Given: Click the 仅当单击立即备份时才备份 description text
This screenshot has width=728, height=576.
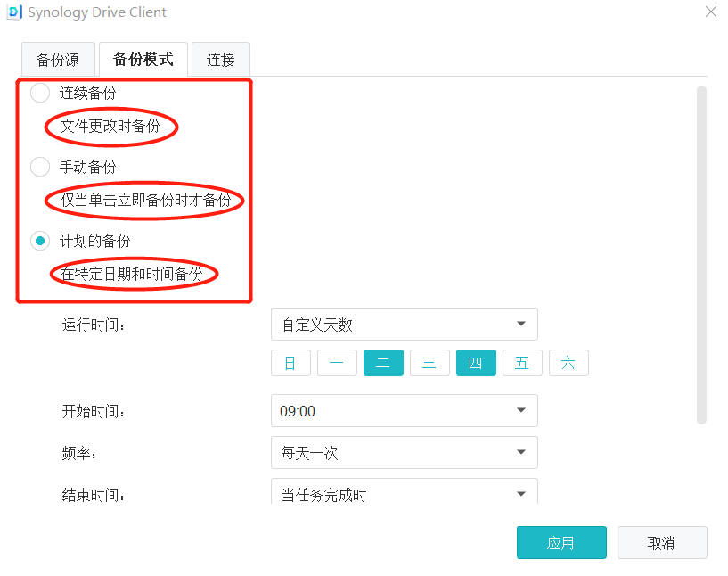Looking at the screenshot, I should tap(145, 200).
